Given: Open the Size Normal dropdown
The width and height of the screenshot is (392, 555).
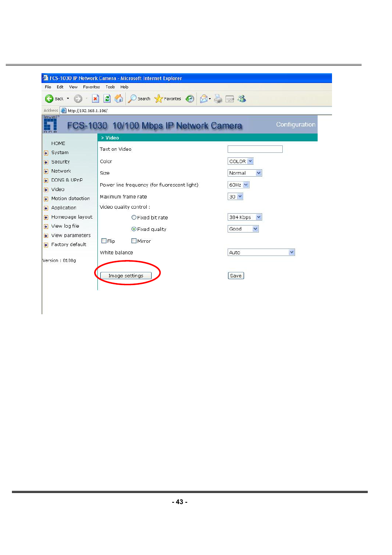Looking at the screenshot, I should click(245, 173).
